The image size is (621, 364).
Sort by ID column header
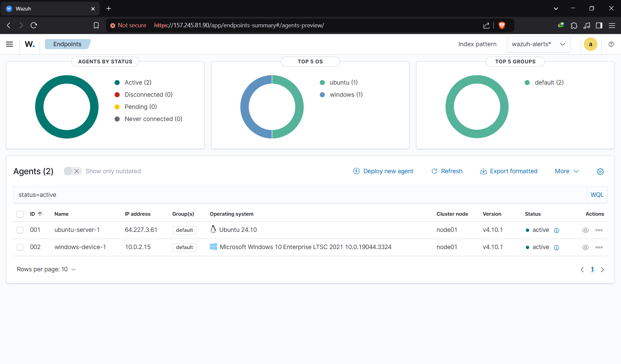[x=36, y=214]
